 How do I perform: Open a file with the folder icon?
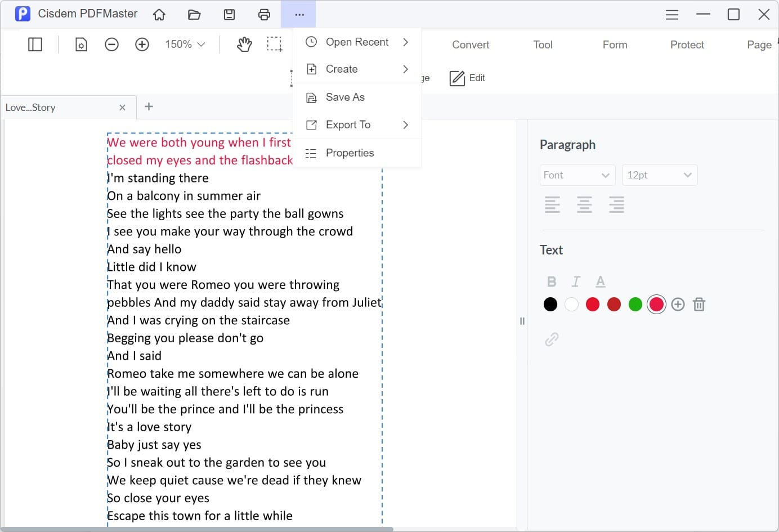[x=194, y=15]
